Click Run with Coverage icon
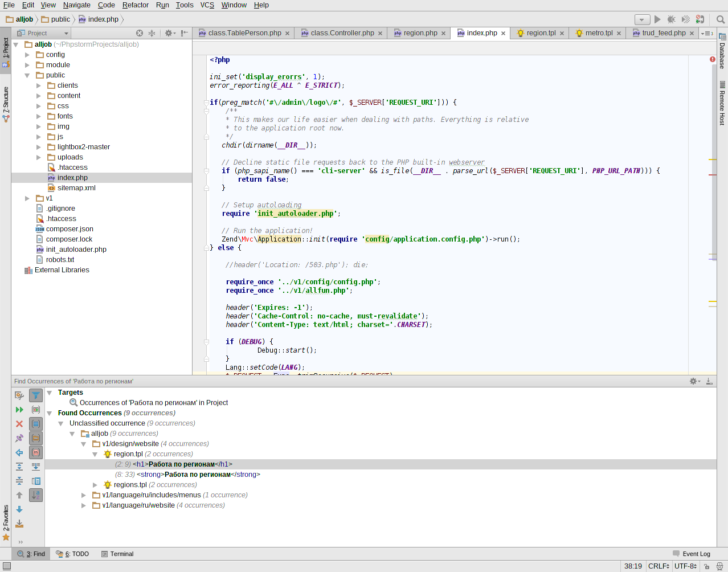Image resolution: width=728 pixels, height=572 pixels. [x=686, y=19]
